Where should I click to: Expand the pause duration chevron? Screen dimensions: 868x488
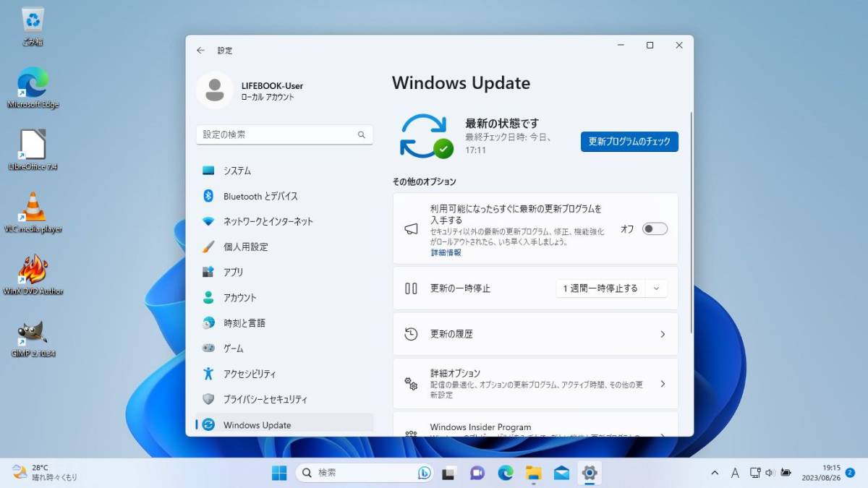(656, 288)
